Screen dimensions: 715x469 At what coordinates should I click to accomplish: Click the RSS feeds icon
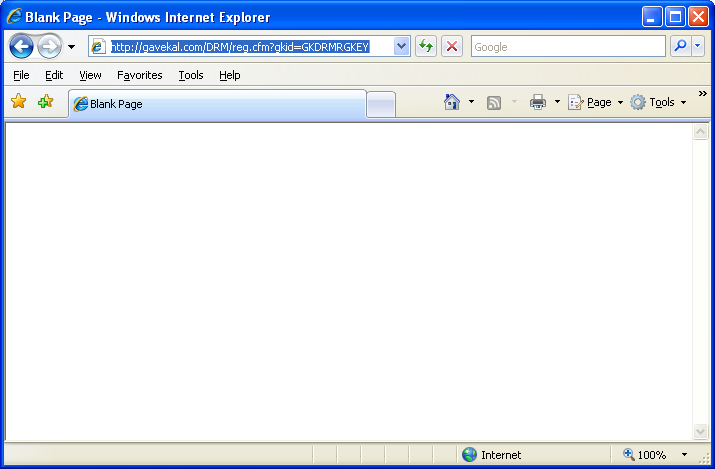[494, 103]
